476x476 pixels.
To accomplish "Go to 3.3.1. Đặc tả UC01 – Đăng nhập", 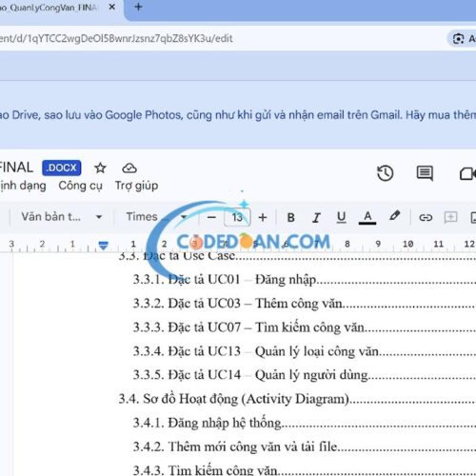I will click(x=225, y=280).
